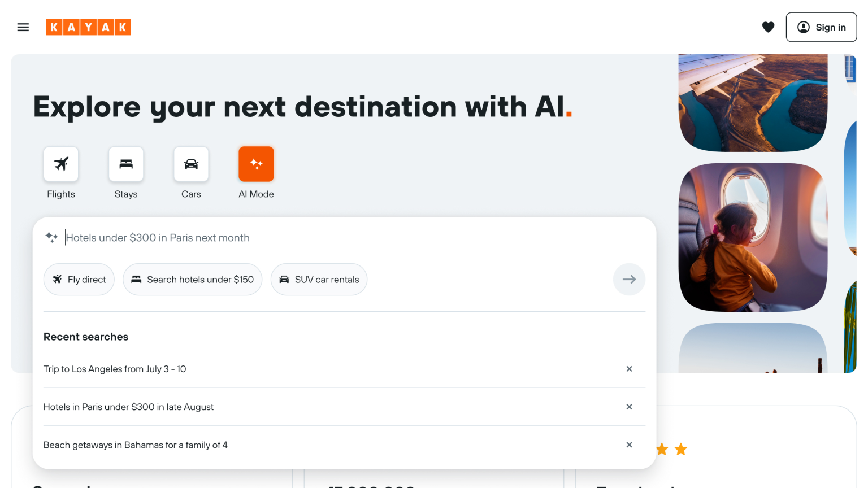Open saved trips heart icon
This screenshot has height=488, width=868.
click(768, 27)
